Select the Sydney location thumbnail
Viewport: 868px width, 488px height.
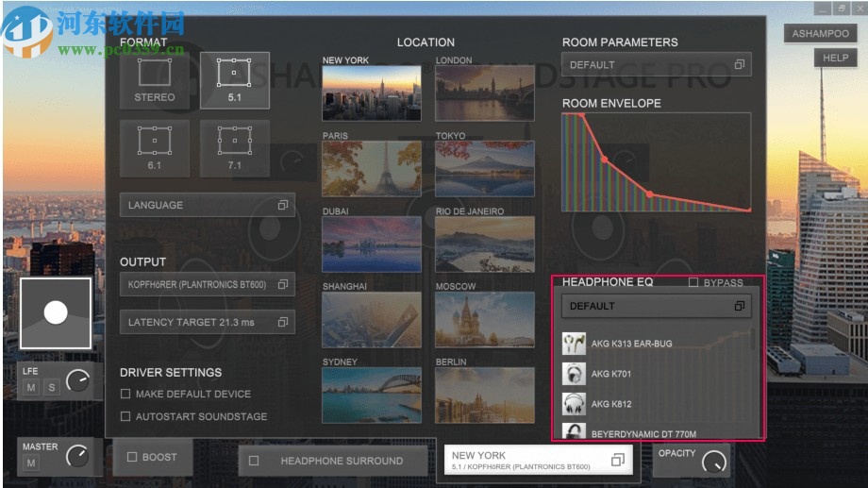click(x=372, y=395)
